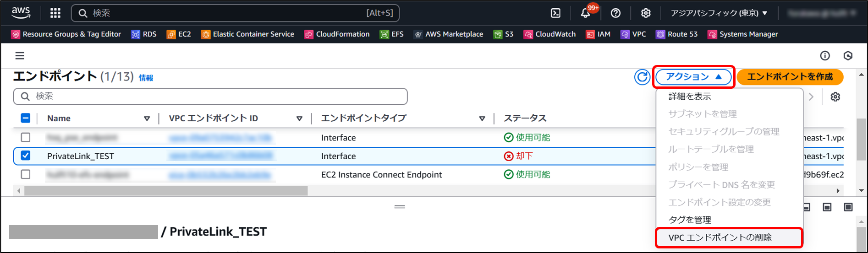Sort by エンドポイントタイプ column arrow
This screenshot has height=253, width=868.
[482, 118]
